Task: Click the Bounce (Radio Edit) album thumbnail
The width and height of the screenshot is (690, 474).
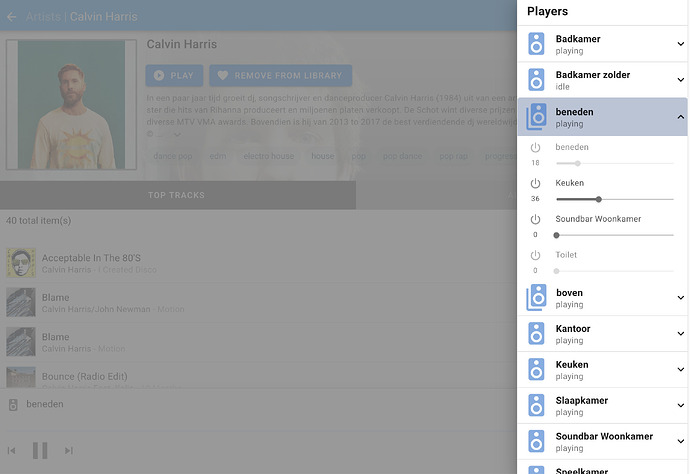Action: click(x=21, y=378)
